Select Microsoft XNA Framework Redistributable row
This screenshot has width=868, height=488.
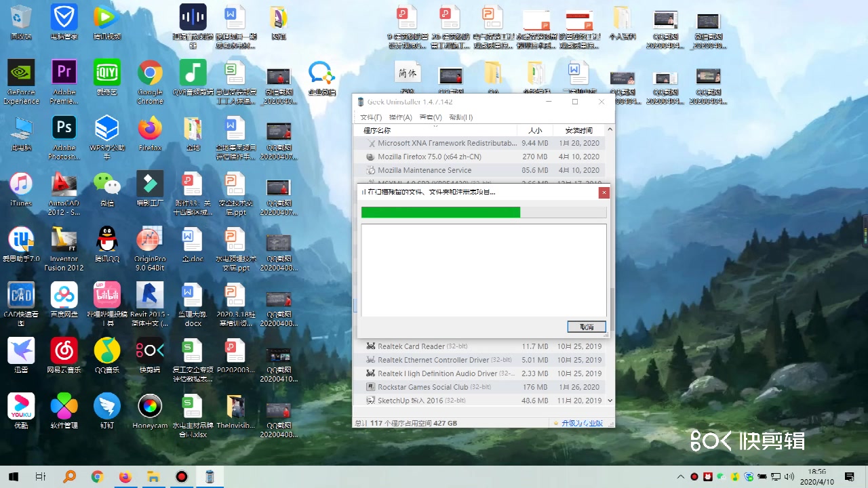coord(479,143)
